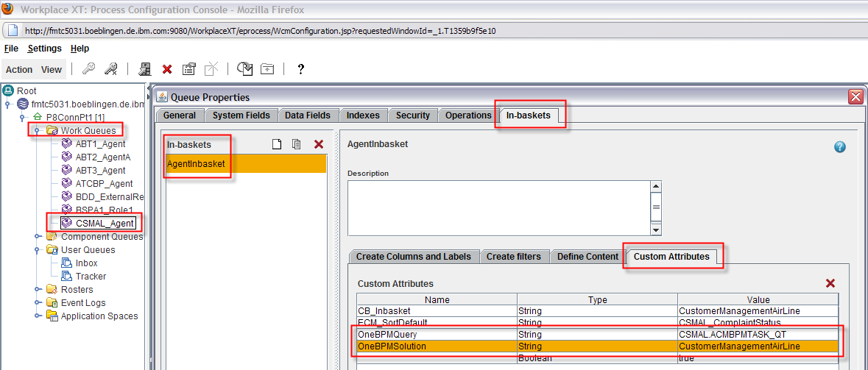Open the View toolbar menu
Viewport: 868px width, 370px height.
click(52, 70)
